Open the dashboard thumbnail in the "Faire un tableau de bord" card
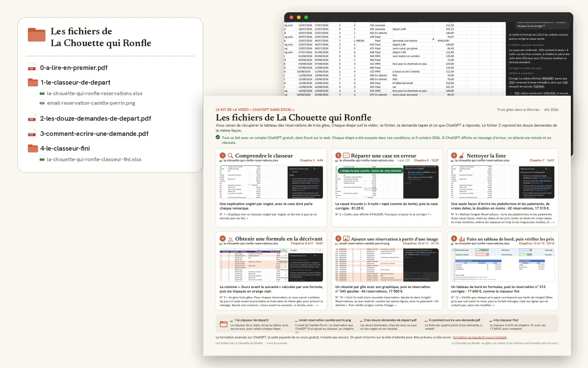Image resolution: width=588 pixels, height=368 pixels. [502, 265]
